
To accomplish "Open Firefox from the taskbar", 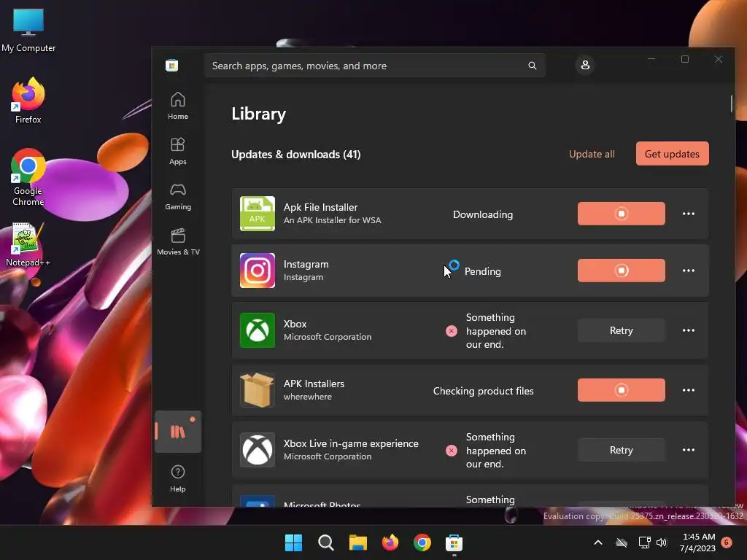I will [390, 542].
